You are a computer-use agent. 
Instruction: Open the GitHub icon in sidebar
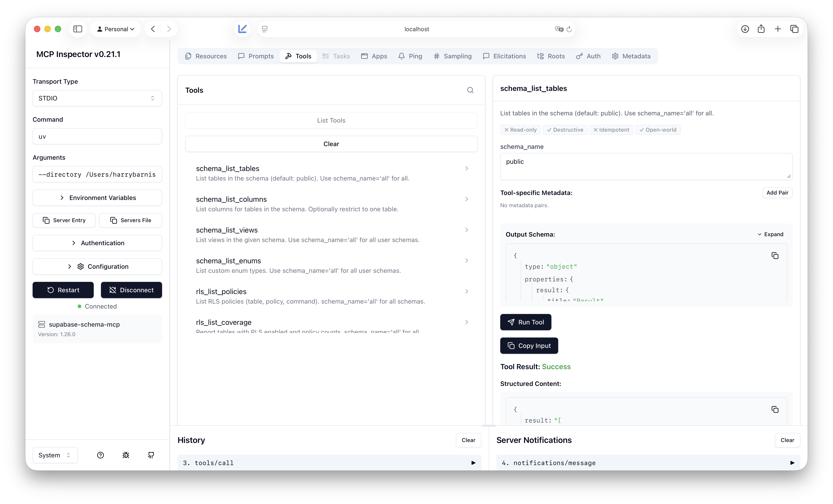[x=151, y=455]
